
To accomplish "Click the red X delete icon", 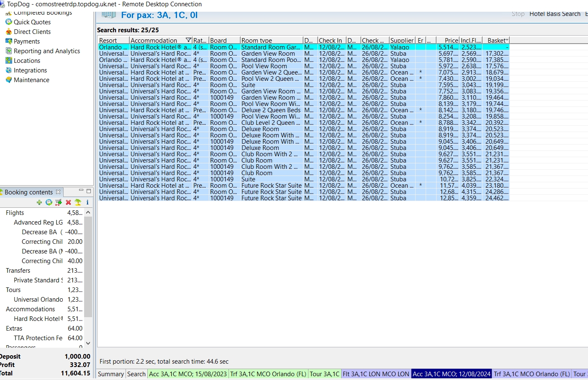I will coord(68,202).
